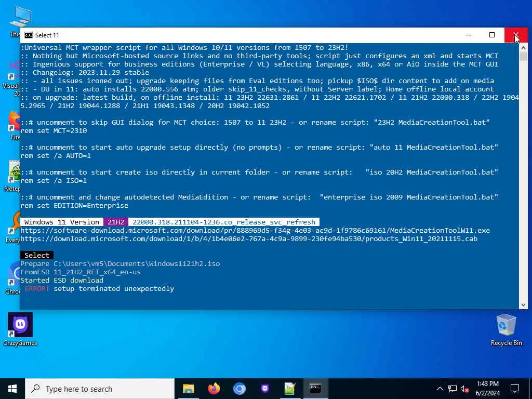The height and width of the screenshot is (399, 532).
Task: Click the MediaCreationToolW11.exe URL line
Action: [255, 230]
